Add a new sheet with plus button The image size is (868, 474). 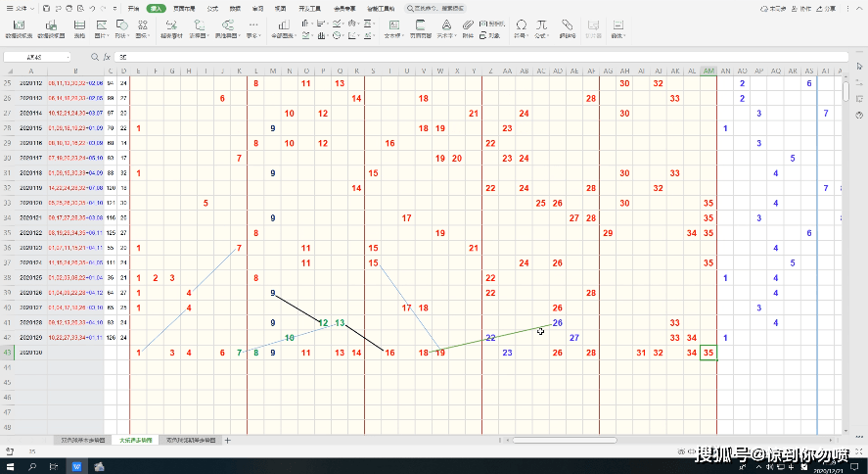[x=228, y=441]
